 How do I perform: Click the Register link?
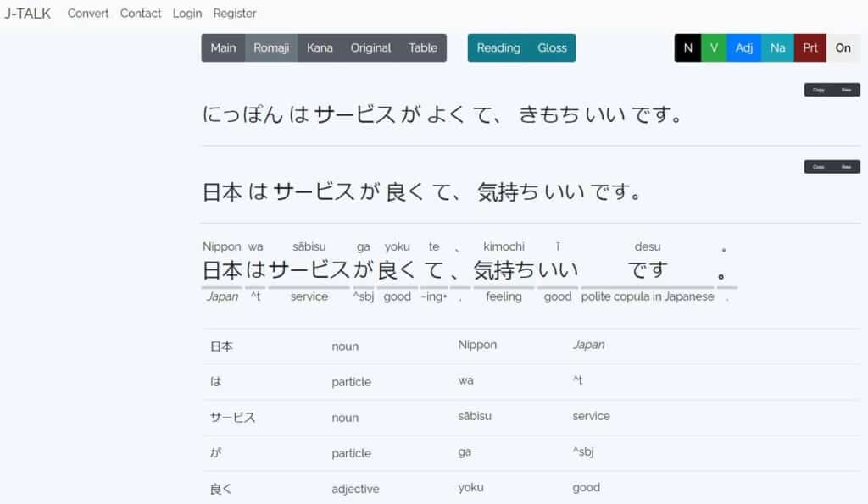point(235,13)
